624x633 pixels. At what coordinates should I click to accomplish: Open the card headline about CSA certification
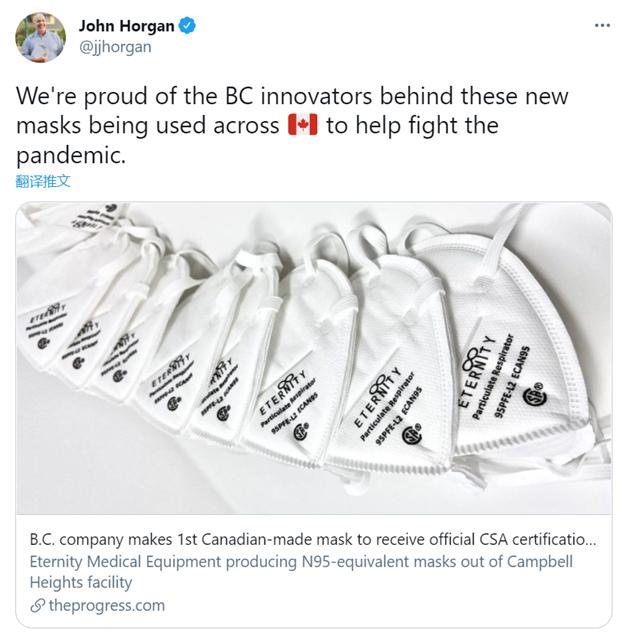tap(313, 539)
